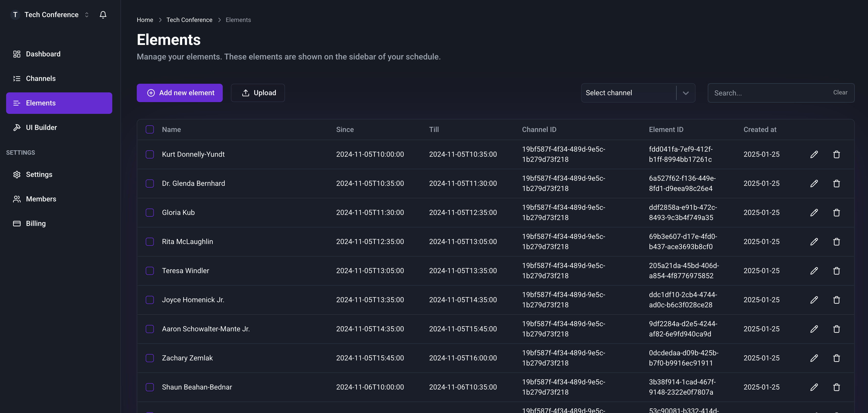Click the Elements breadcrumb text
The height and width of the screenshot is (413, 868).
[238, 20]
